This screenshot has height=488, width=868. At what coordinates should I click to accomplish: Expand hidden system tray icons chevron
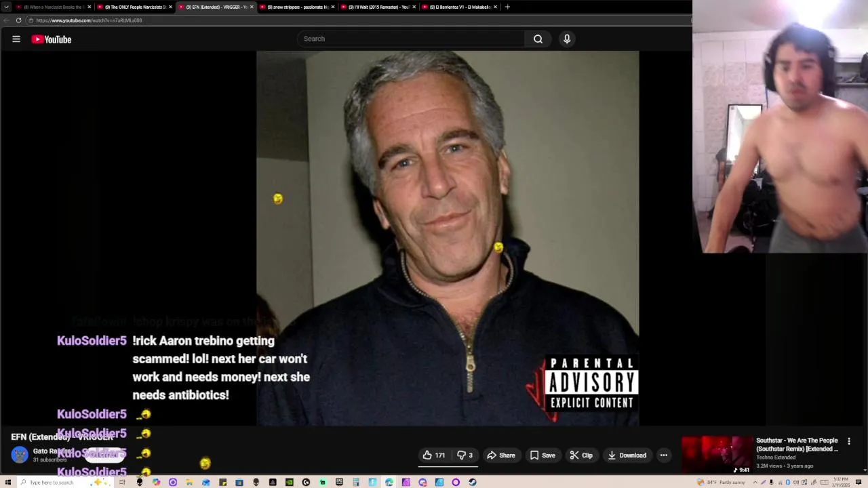click(755, 482)
